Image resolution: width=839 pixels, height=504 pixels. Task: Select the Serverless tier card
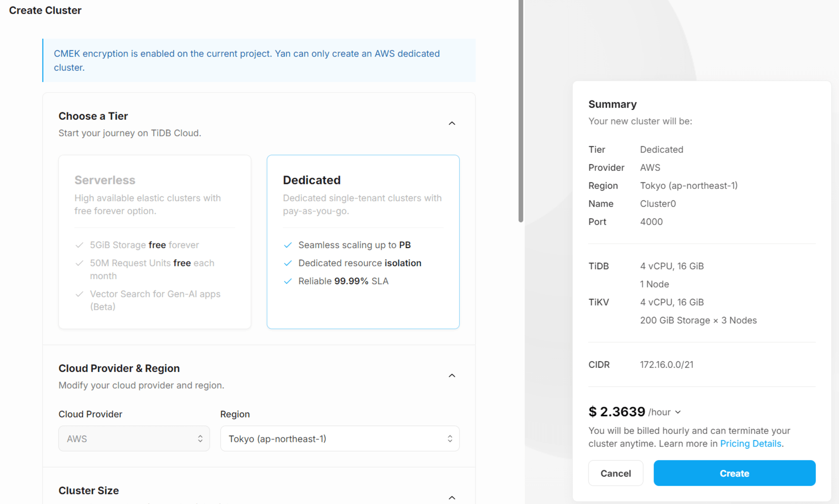[x=155, y=242]
